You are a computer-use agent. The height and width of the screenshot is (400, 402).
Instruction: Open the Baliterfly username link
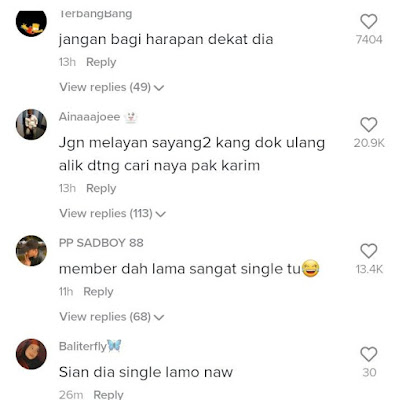point(83,346)
